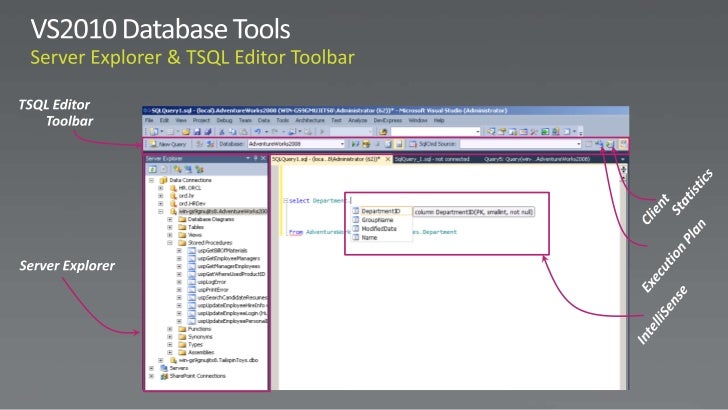
Task: Select uspPrintError stored procedure
Action: 213,290
